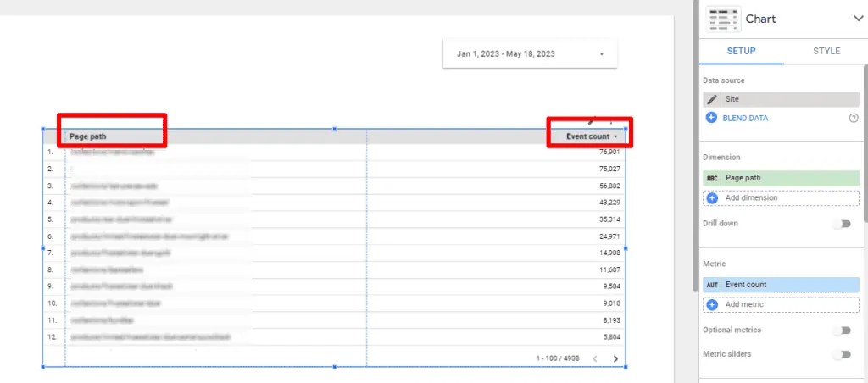Click the pencil edit icon above the table
This screenshot has height=383, width=868.
(x=592, y=120)
